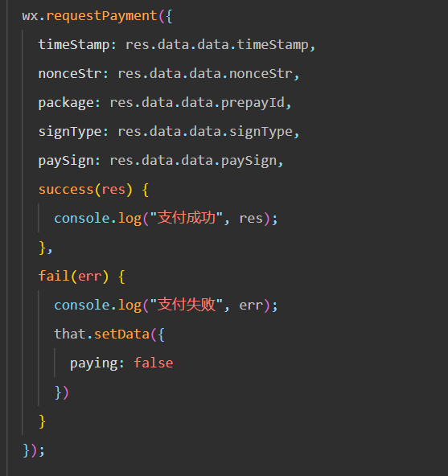
Task: Click the first console.log call
Action: [97, 218]
